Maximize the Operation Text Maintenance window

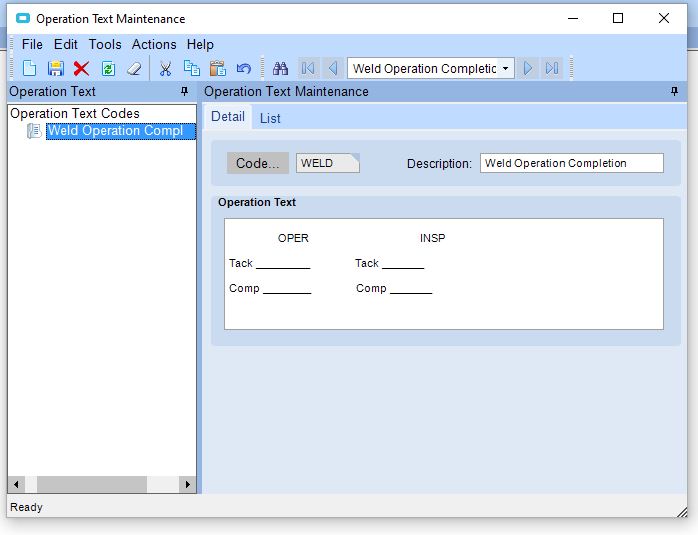(x=618, y=18)
